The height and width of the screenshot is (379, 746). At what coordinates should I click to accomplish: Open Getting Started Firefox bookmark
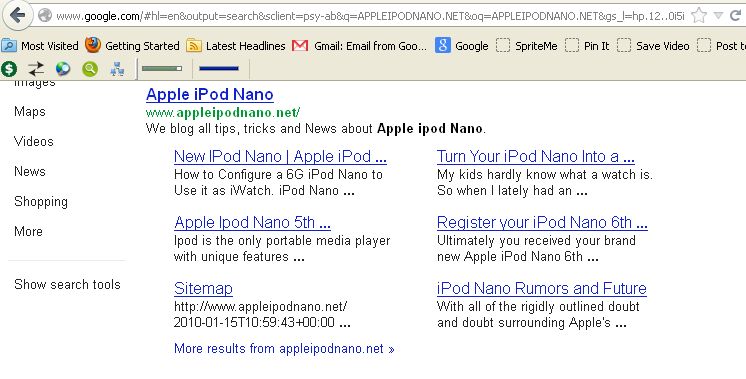click(132, 46)
